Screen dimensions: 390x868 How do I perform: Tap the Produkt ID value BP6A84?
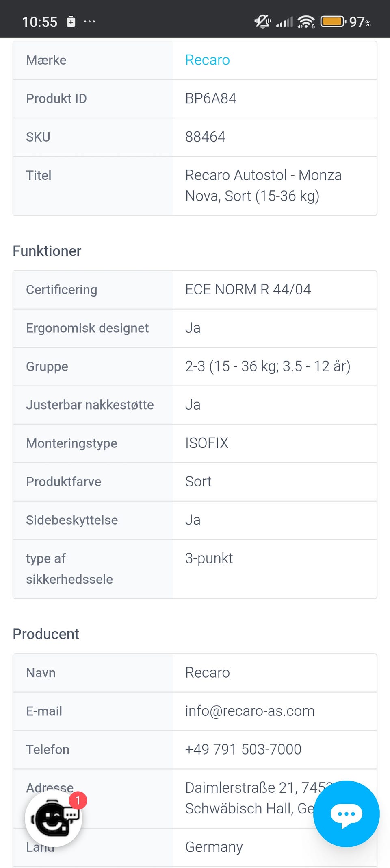(210, 98)
